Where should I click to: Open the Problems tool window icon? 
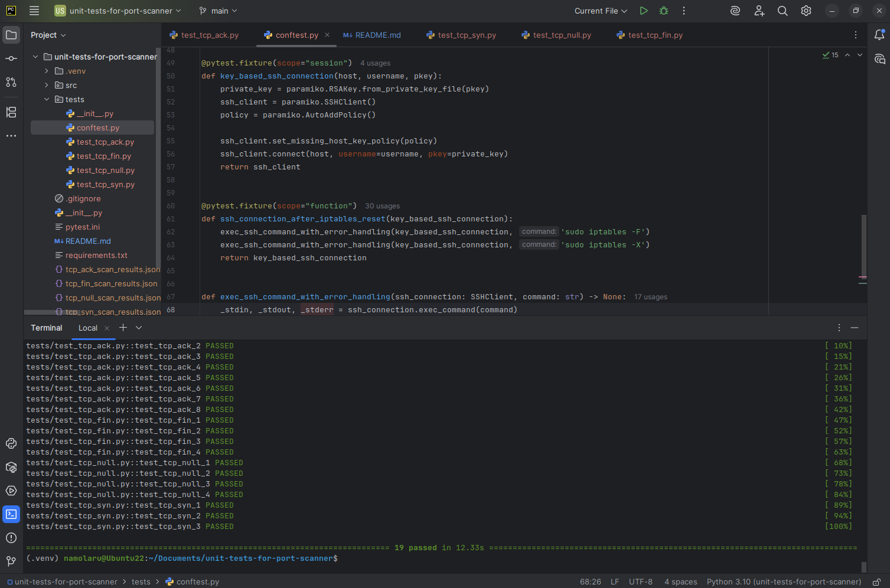(11, 538)
